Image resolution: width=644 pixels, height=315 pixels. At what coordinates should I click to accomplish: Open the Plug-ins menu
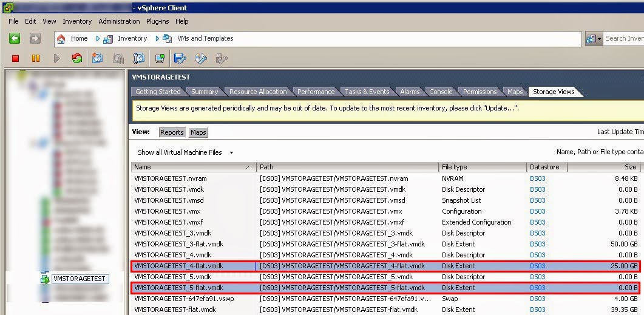pyautogui.click(x=158, y=21)
